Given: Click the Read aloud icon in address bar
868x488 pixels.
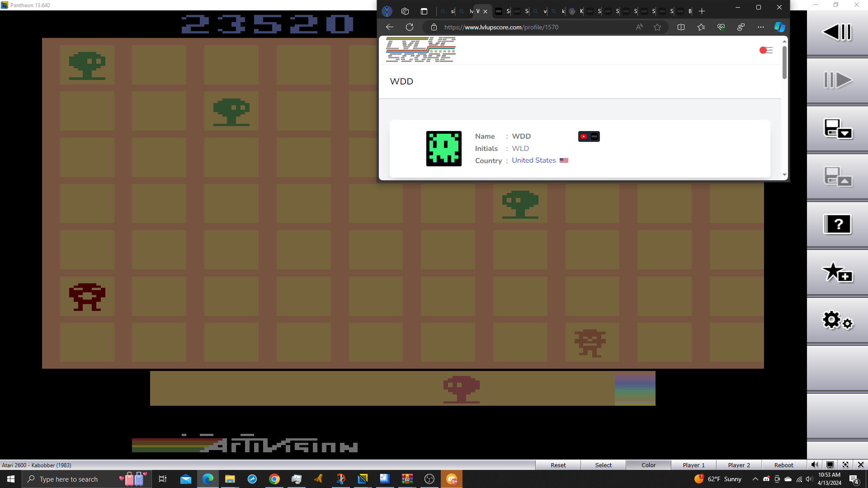Looking at the screenshot, I should (x=639, y=27).
